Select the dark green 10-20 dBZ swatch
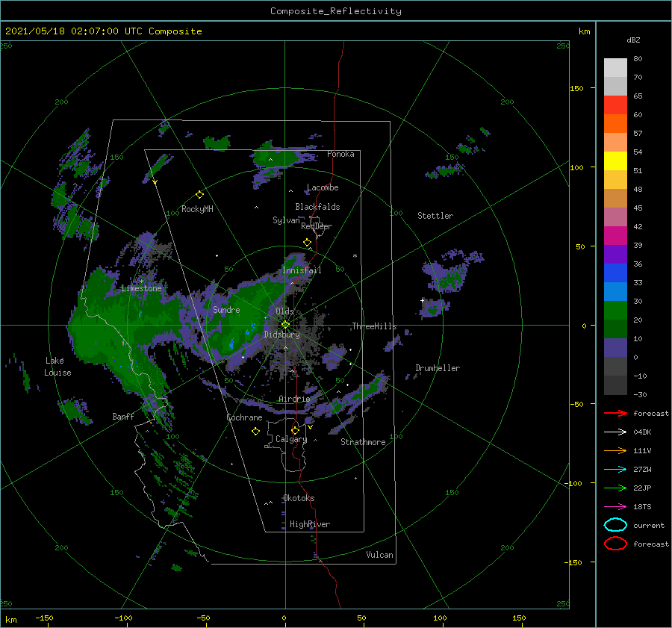672x628 pixels. 615,329
